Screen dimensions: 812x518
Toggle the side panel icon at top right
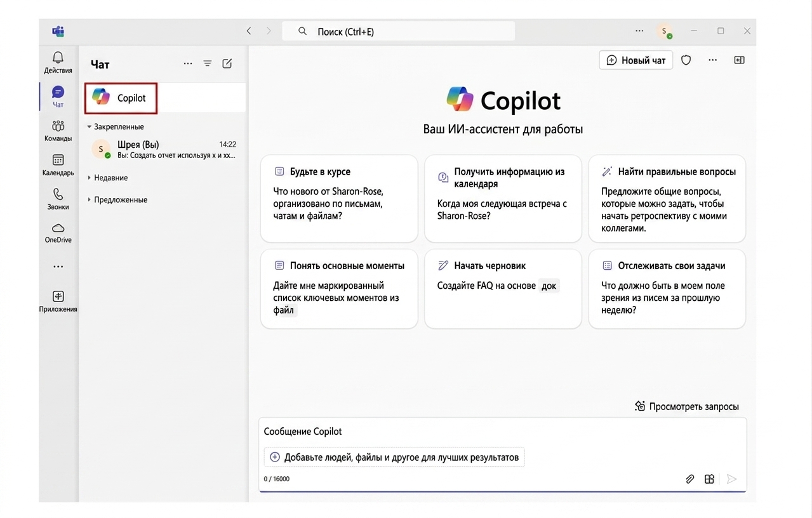(739, 60)
